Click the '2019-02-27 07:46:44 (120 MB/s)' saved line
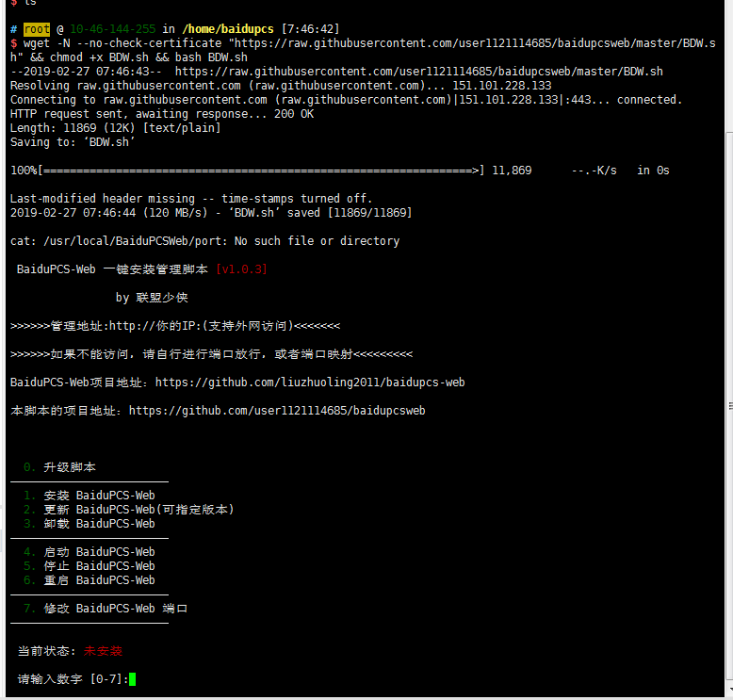 [x=211, y=213]
